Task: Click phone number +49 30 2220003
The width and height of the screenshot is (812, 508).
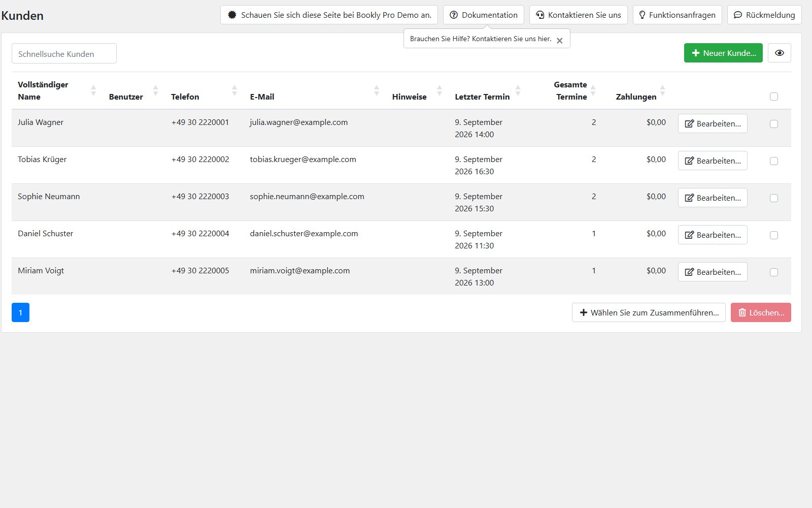Action: coord(200,197)
